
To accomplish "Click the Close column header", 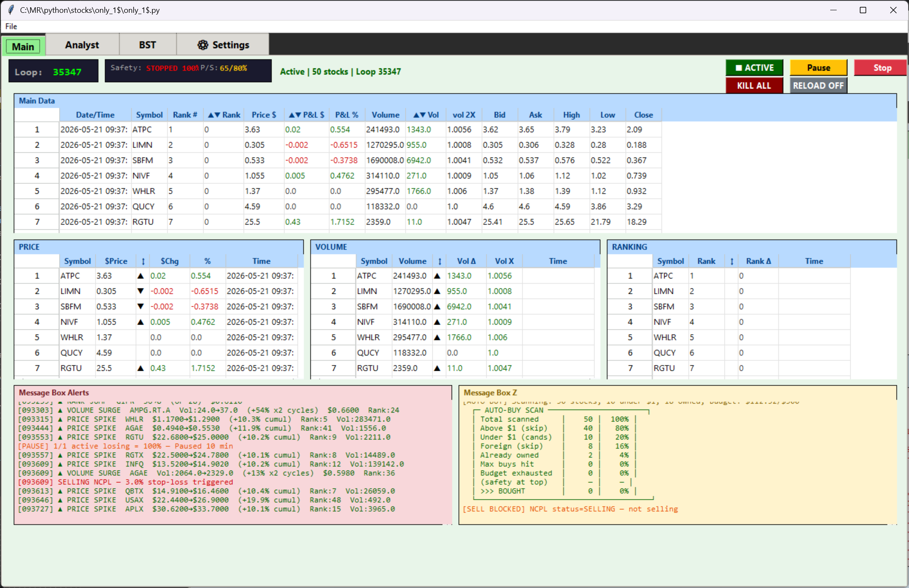I will tap(643, 115).
